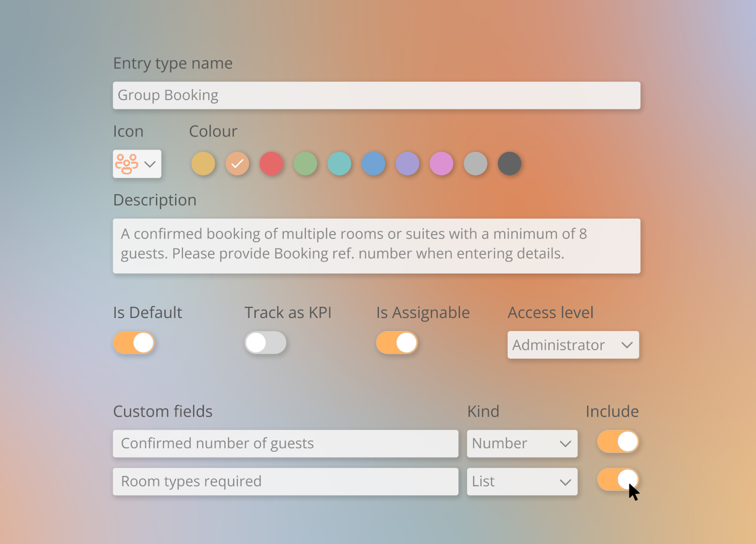Toggle Include for Confirmed number of guests
Image resolution: width=756 pixels, height=544 pixels.
point(618,442)
